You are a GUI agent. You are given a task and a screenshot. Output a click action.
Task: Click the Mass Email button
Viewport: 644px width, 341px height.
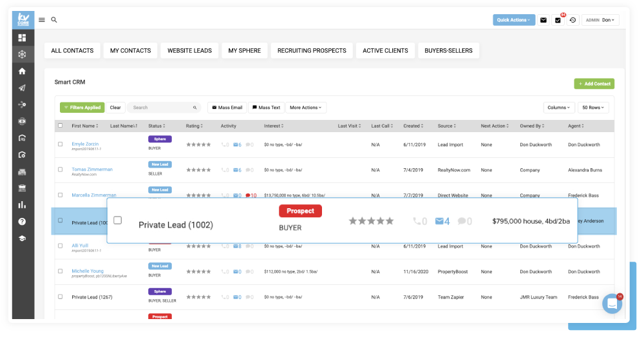pos(227,108)
